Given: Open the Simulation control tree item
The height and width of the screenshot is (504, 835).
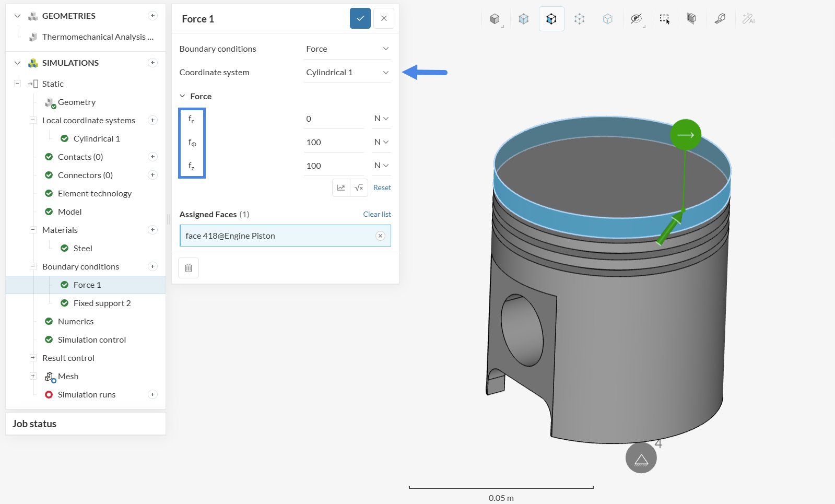Looking at the screenshot, I should click(92, 339).
